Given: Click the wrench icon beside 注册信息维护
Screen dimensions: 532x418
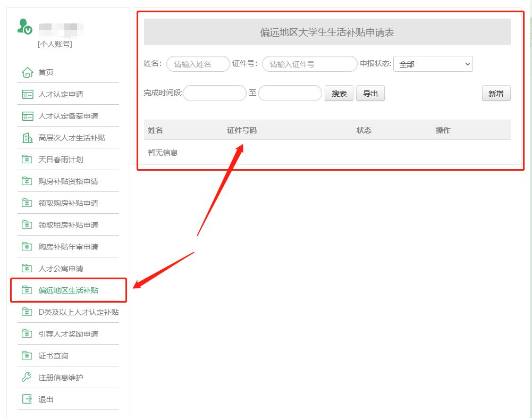Looking at the screenshot, I should (x=27, y=378).
